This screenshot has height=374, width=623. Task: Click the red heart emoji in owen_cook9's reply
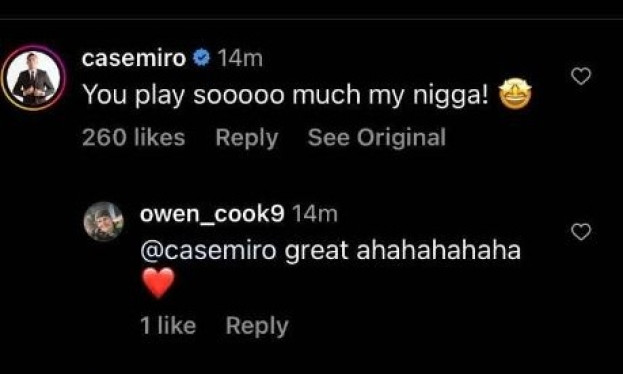click(158, 283)
